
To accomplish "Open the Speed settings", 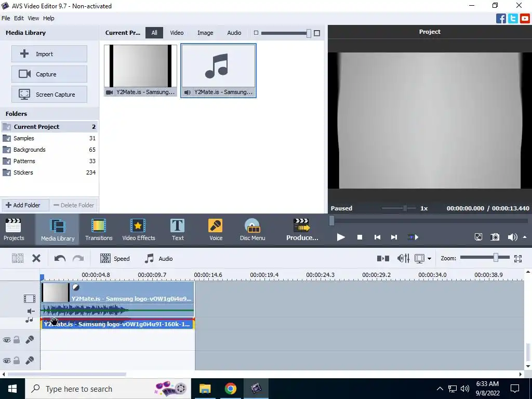I will tap(115, 259).
